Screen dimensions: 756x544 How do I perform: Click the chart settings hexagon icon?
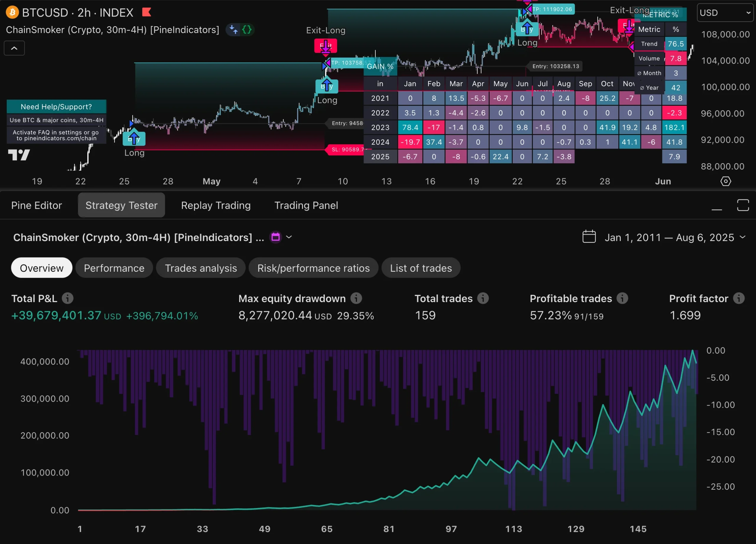click(726, 181)
